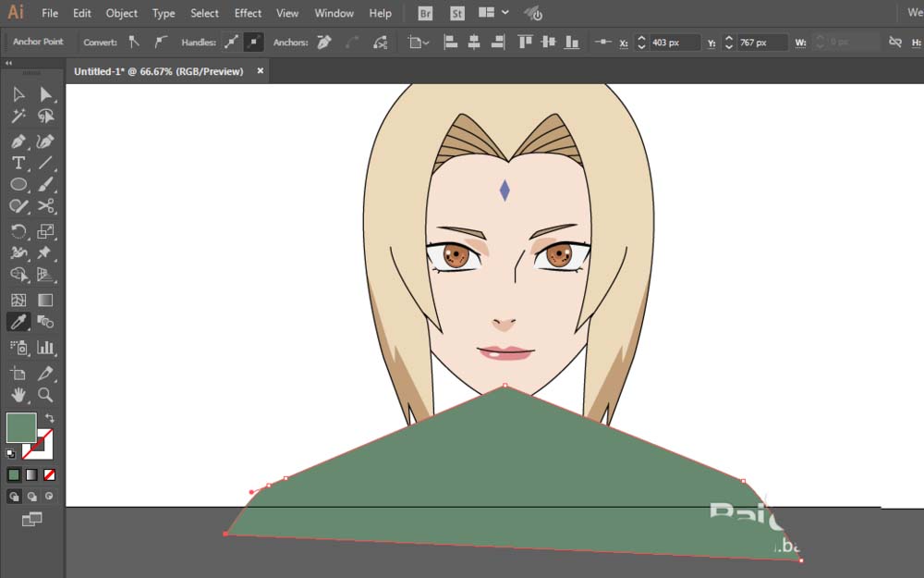Select the Gradient tool

(45, 301)
